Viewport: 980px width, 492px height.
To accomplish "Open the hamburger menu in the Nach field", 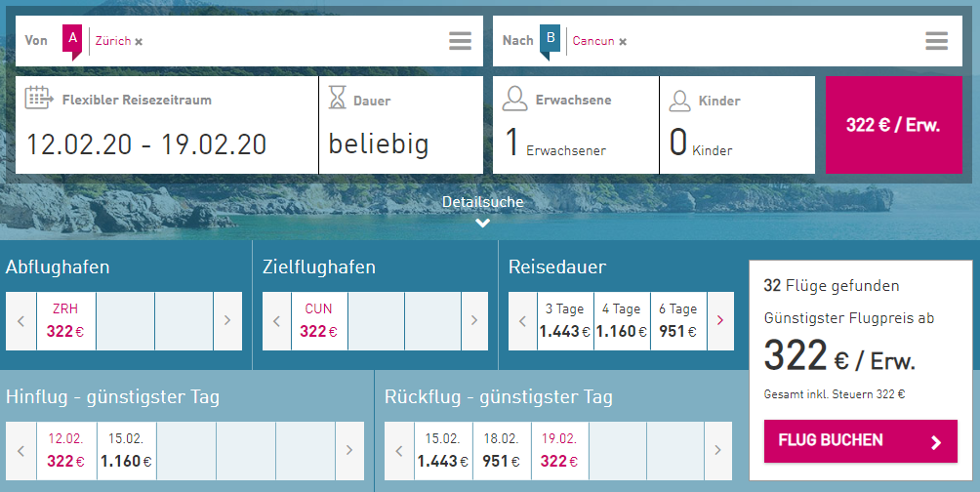I will tap(936, 41).
